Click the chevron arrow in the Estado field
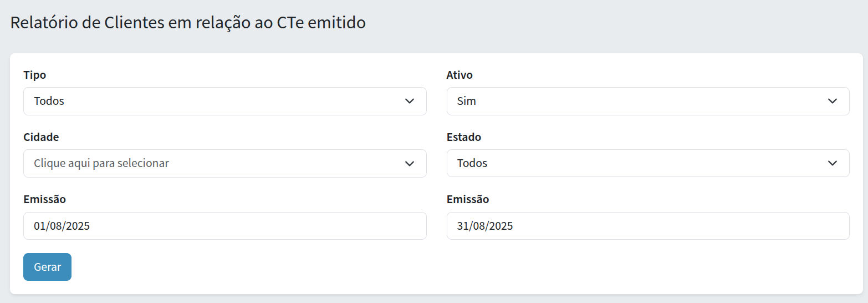This screenshot has width=868, height=303. 832,163
